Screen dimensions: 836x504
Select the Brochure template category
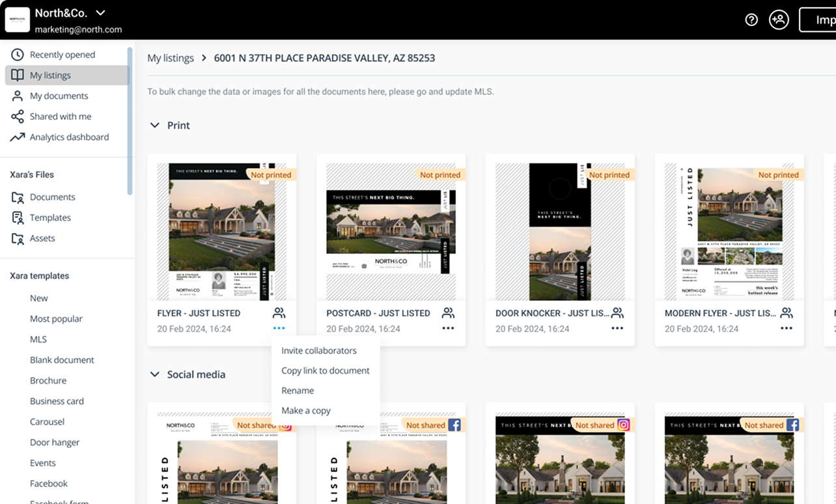(x=48, y=380)
